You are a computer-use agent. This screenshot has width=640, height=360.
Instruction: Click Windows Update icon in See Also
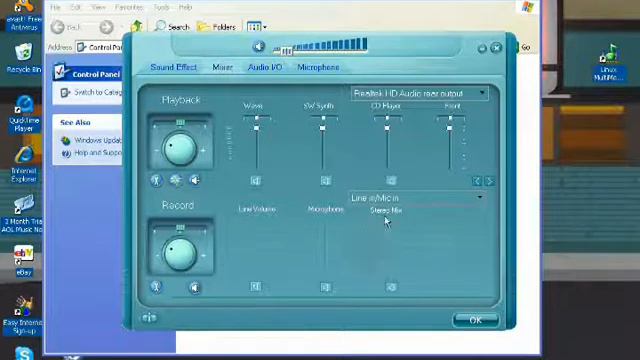[x=65, y=140]
